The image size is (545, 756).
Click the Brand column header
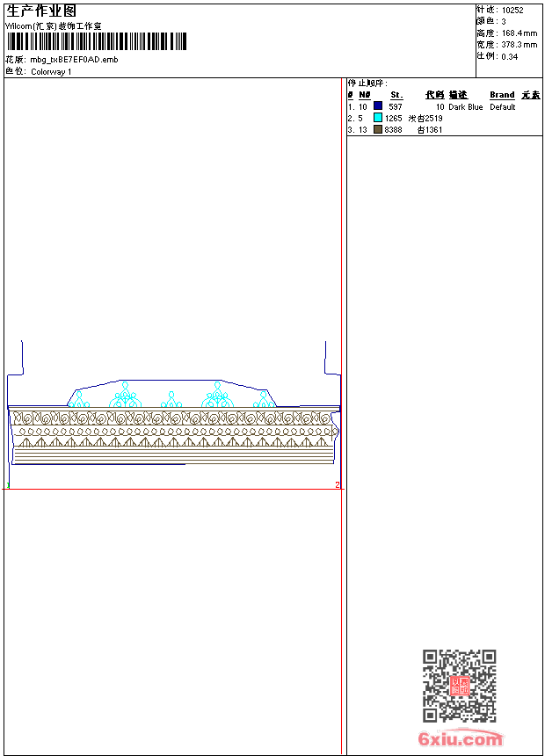point(502,95)
